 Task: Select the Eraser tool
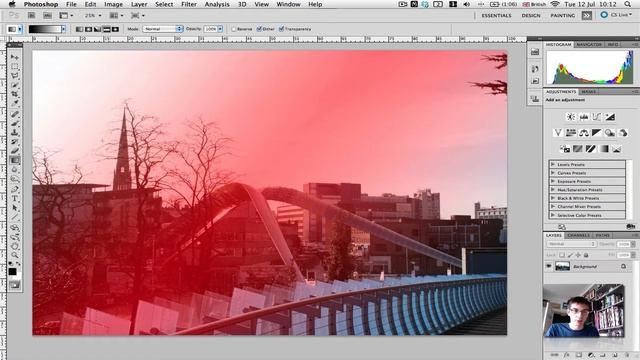point(15,151)
